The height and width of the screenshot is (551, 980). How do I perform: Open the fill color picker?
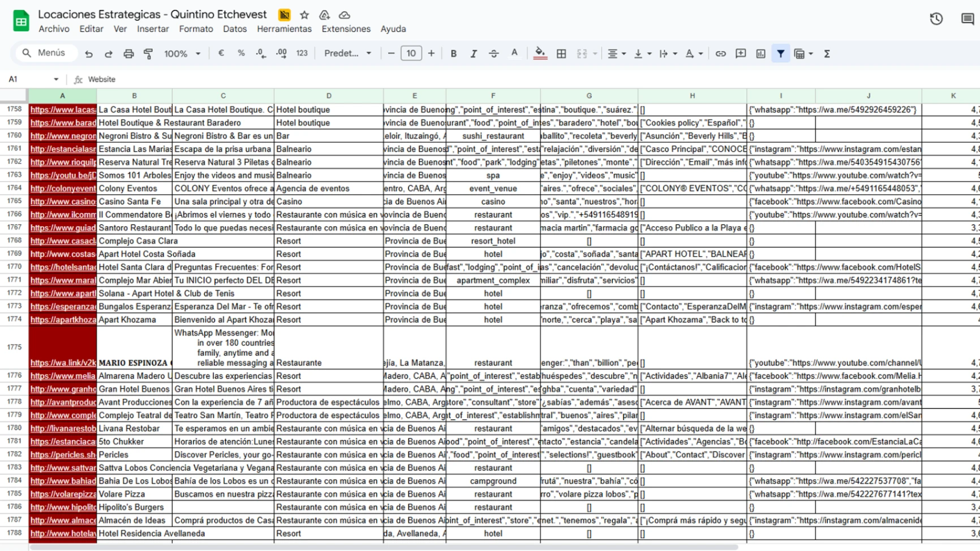(540, 54)
